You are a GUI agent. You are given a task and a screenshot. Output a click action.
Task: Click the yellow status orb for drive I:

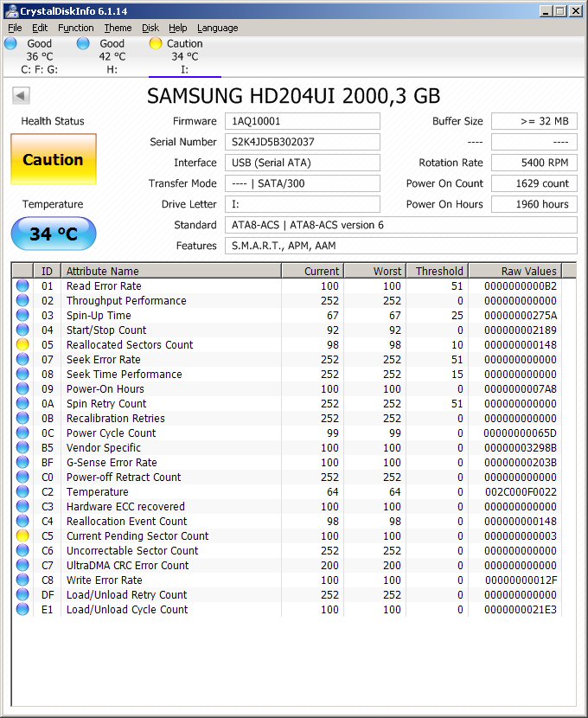(x=156, y=43)
